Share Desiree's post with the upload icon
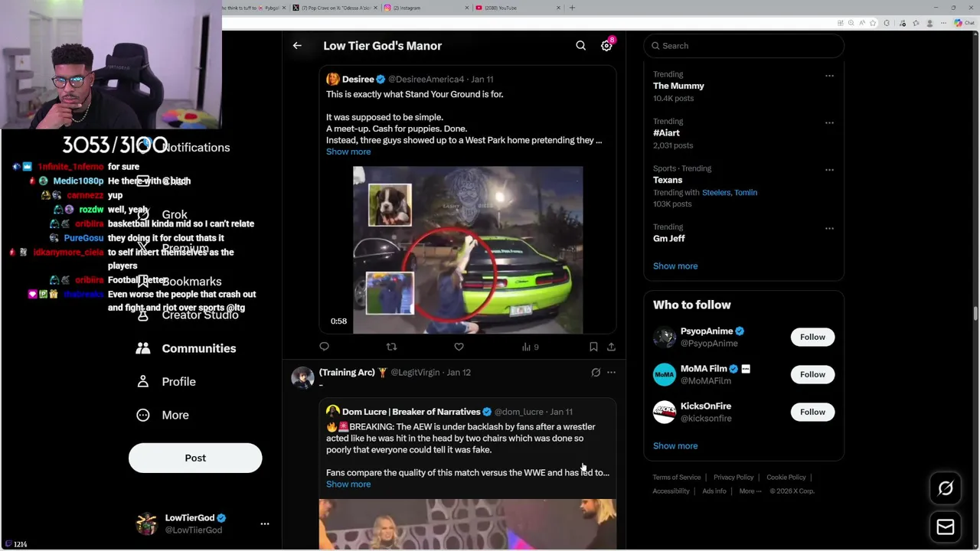Image resolution: width=980 pixels, height=551 pixels. (611, 347)
